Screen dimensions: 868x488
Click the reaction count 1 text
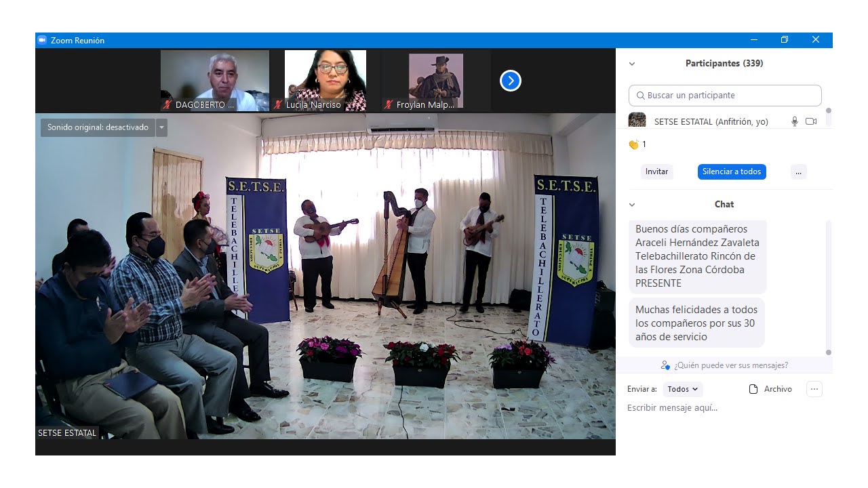click(644, 144)
